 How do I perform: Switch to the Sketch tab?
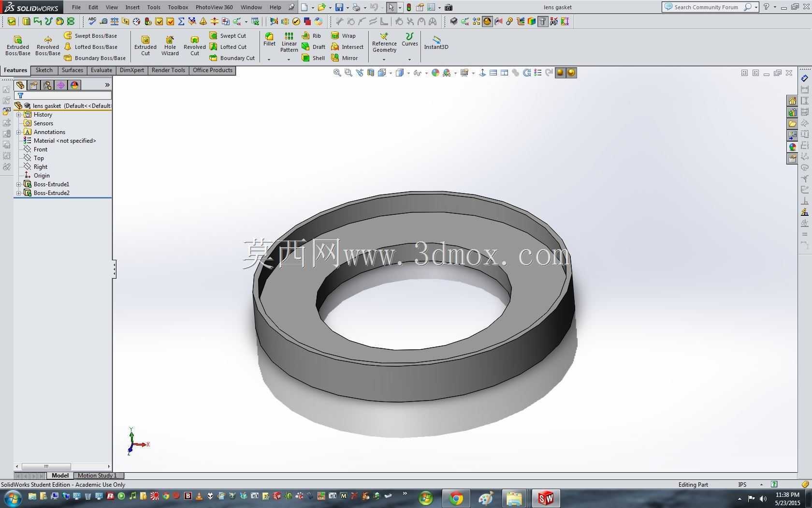pyautogui.click(x=44, y=71)
